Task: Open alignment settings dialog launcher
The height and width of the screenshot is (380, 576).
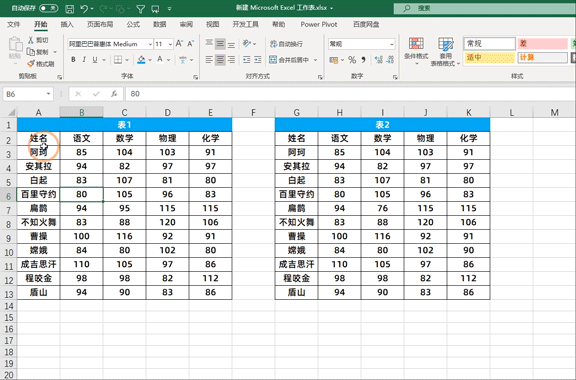Action: [320, 77]
